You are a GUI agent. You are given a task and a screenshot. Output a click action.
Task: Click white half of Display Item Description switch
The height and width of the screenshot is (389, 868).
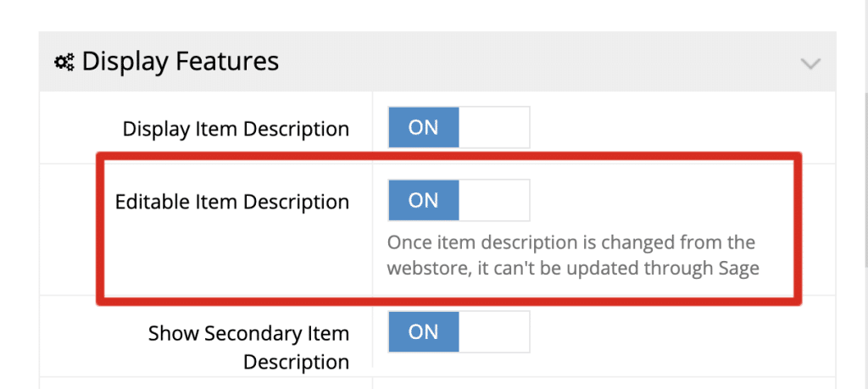click(x=494, y=127)
